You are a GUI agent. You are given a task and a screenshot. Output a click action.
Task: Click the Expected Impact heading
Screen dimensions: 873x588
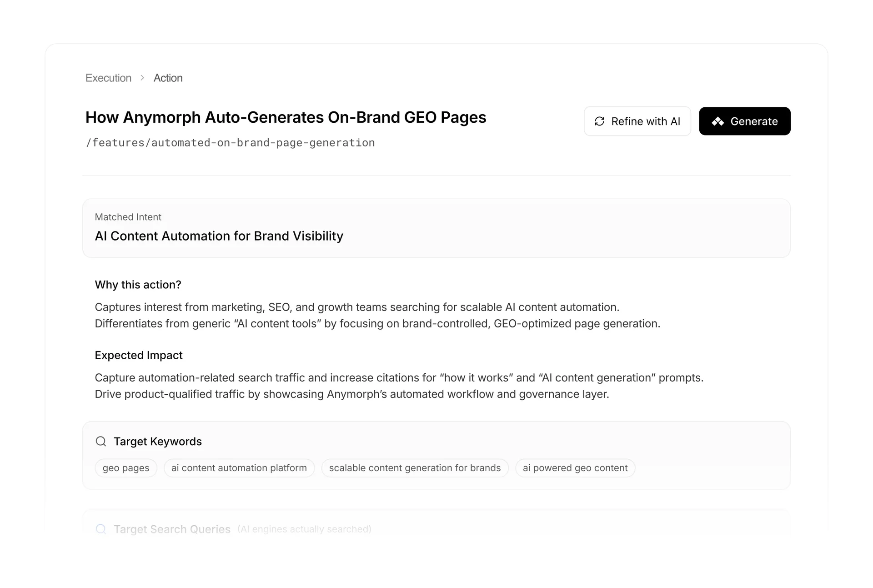click(138, 355)
